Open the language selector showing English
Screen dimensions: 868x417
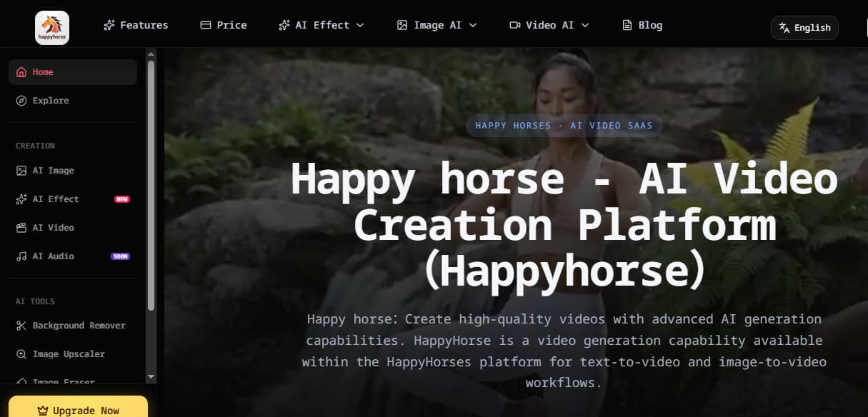[x=804, y=28]
